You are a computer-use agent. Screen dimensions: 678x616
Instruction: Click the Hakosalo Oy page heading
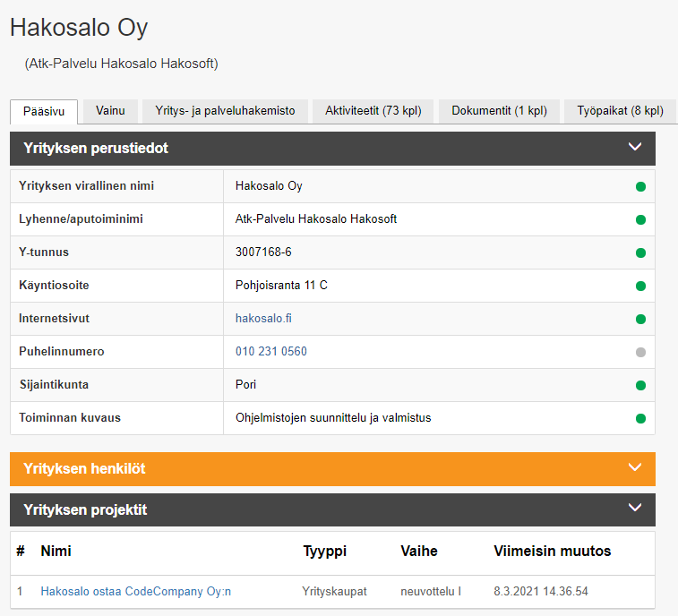[79, 28]
